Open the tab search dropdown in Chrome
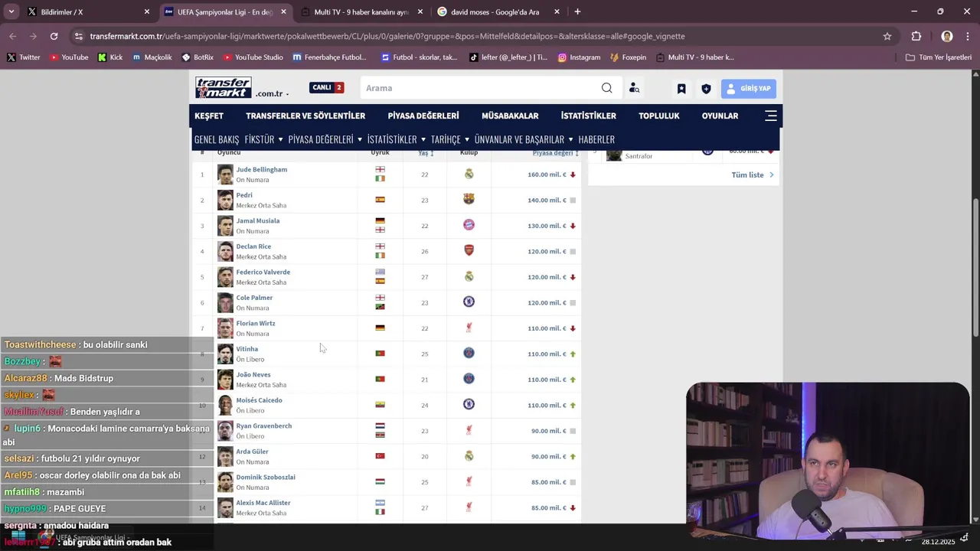 (11, 11)
